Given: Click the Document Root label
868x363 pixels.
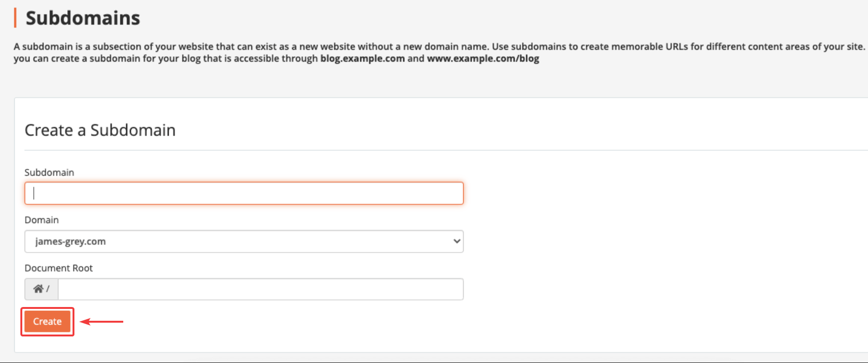Looking at the screenshot, I should [x=58, y=268].
